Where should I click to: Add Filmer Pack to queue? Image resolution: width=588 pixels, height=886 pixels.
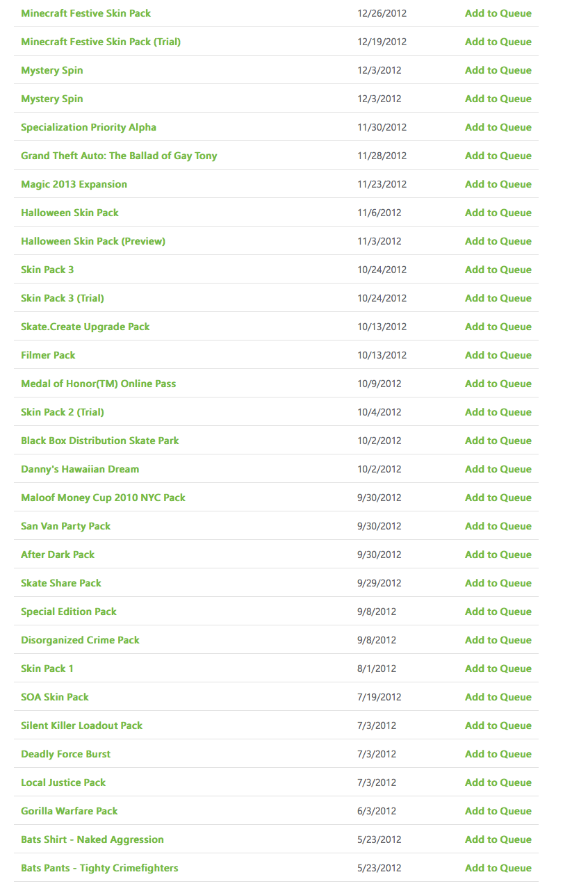(498, 355)
